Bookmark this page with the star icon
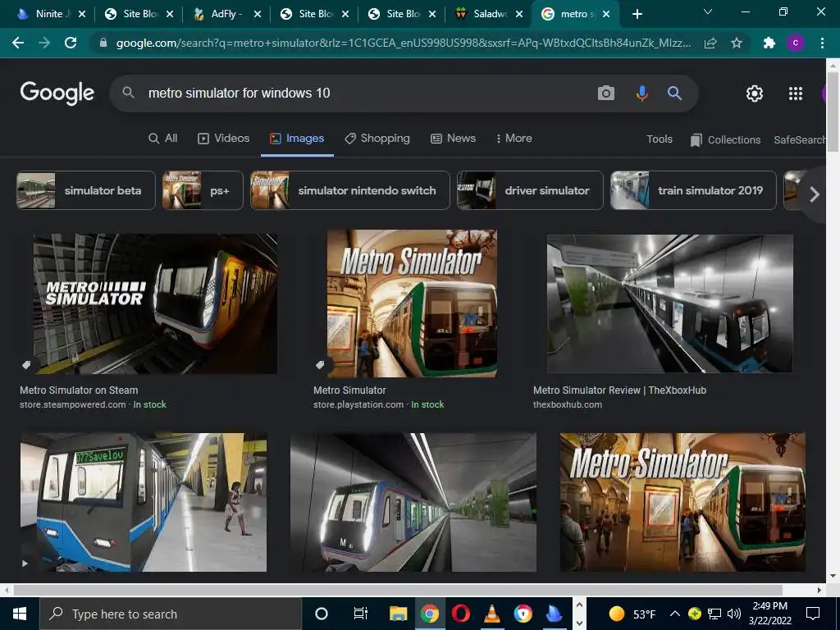840x630 pixels. coord(737,43)
